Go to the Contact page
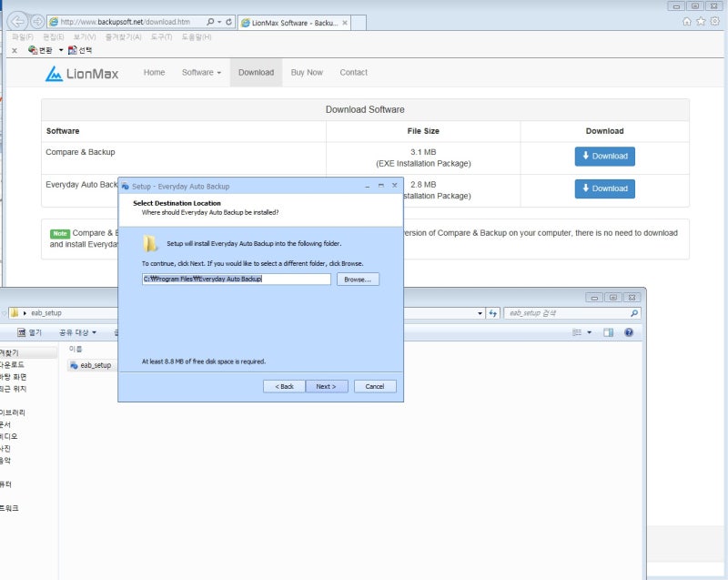This screenshot has width=728, height=580. point(353,73)
